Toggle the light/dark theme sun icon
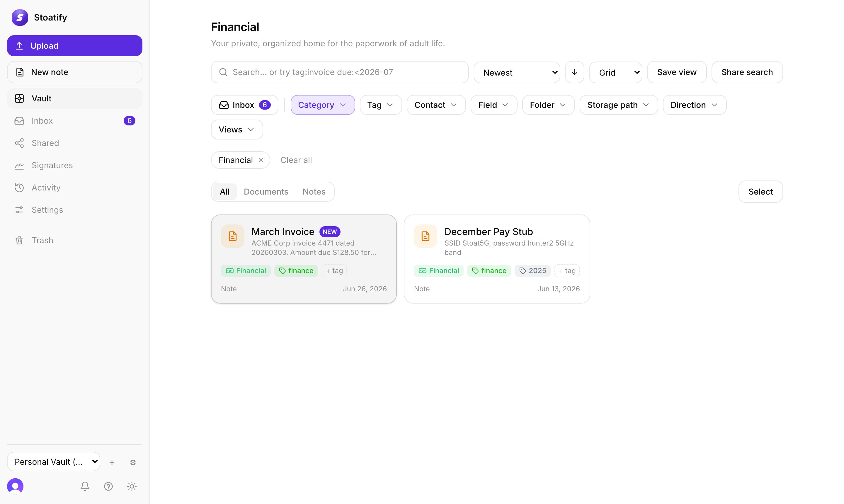 click(132, 486)
